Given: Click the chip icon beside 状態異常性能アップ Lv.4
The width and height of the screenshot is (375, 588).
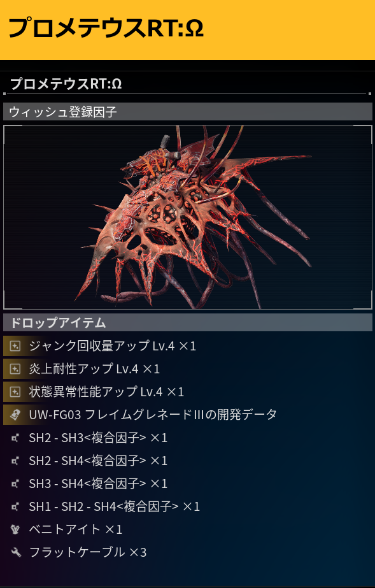Looking at the screenshot, I should (15, 392).
